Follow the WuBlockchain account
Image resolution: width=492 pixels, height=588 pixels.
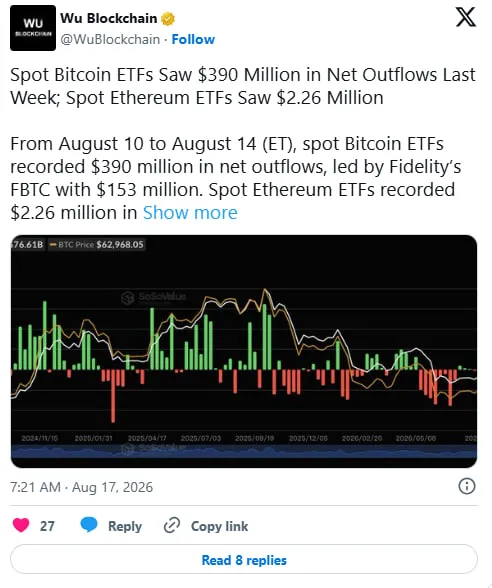tap(193, 39)
